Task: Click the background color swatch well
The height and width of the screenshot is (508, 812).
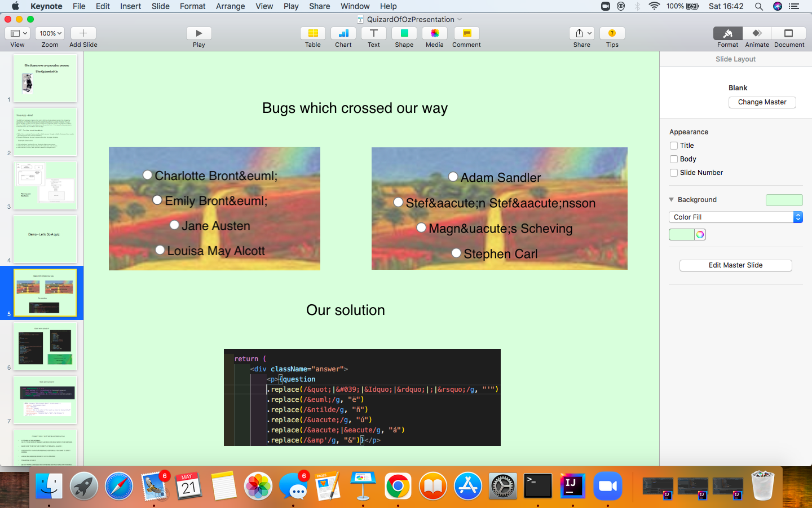Action: click(x=682, y=235)
